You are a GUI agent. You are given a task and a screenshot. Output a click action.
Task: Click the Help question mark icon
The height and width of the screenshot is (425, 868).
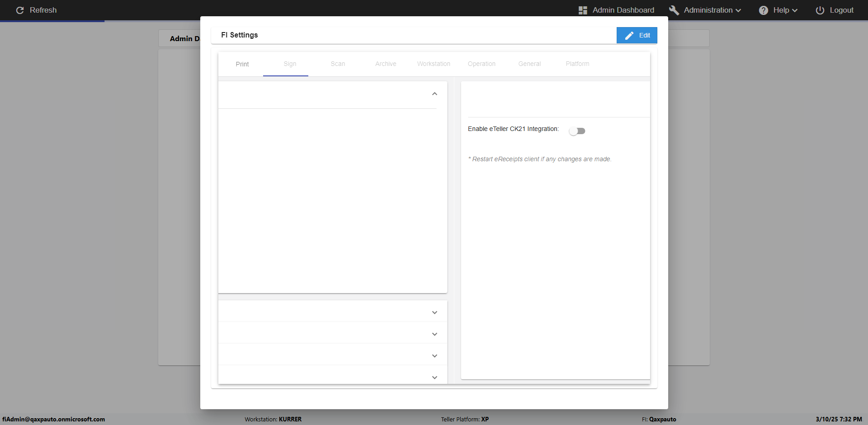(x=764, y=10)
